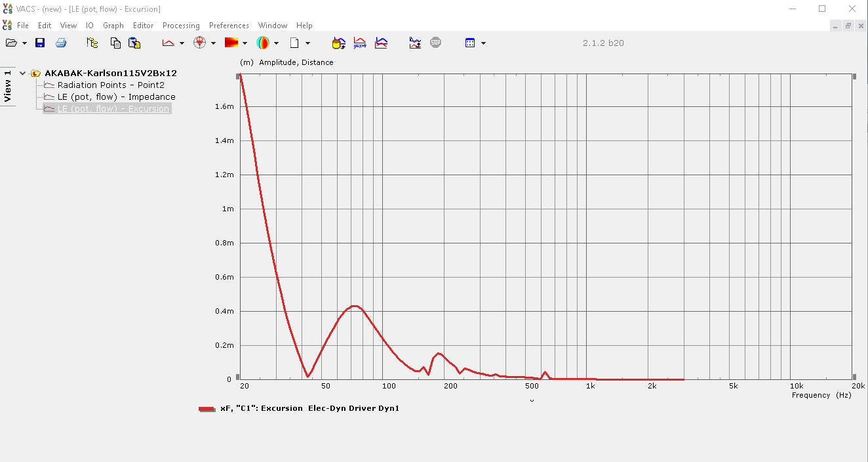Screen dimensions: 868x462
Task: Click the printer icon
Action: coord(61,43)
